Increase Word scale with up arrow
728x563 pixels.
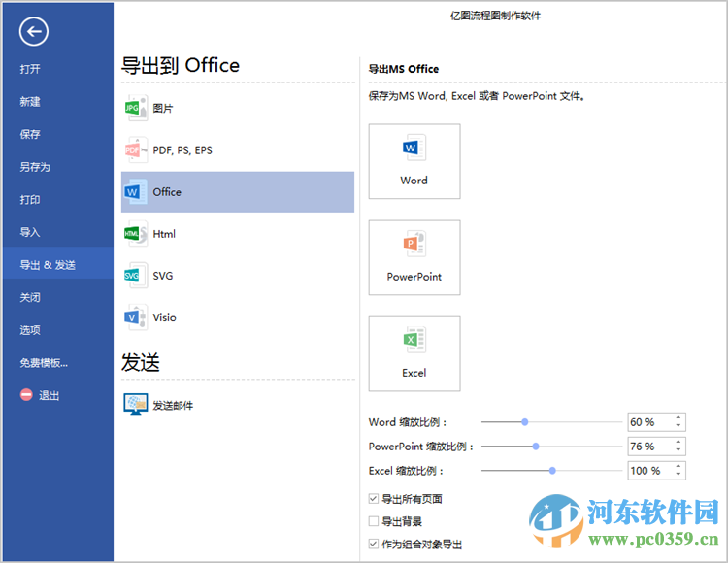678,417
